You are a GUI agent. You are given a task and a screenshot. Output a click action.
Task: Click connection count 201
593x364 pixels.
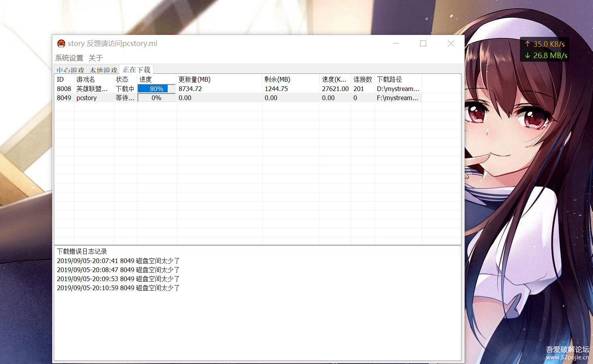(359, 89)
